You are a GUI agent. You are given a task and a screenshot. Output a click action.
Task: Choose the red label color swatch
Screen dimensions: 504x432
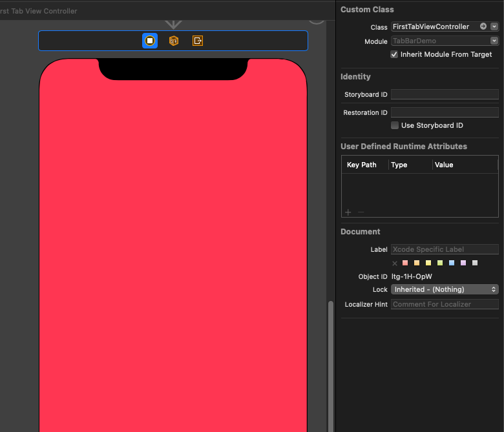click(x=405, y=263)
